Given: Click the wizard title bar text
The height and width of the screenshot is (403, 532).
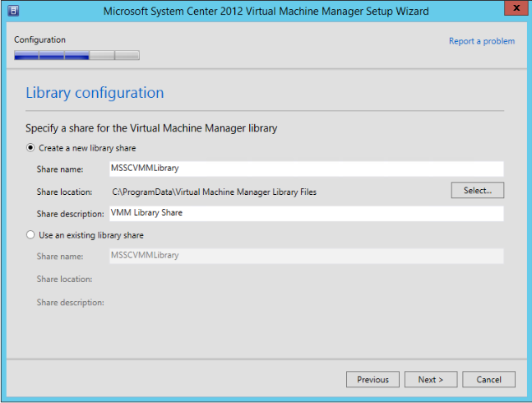Looking at the screenshot, I should point(265,11).
